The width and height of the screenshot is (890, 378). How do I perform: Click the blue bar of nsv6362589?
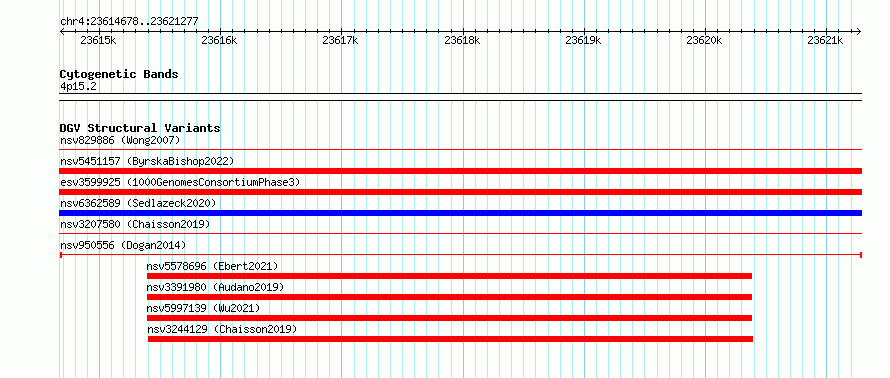click(x=460, y=213)
